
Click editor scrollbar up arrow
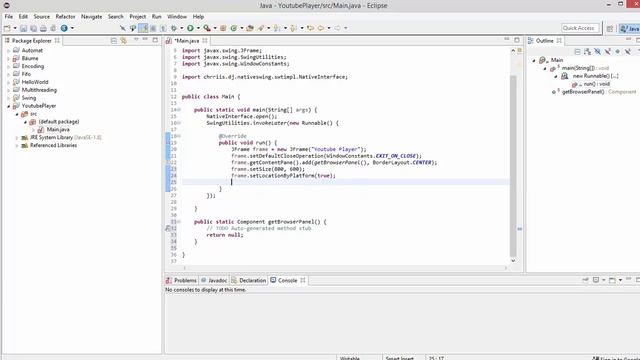pyautogui.click(x=513, y=50)
